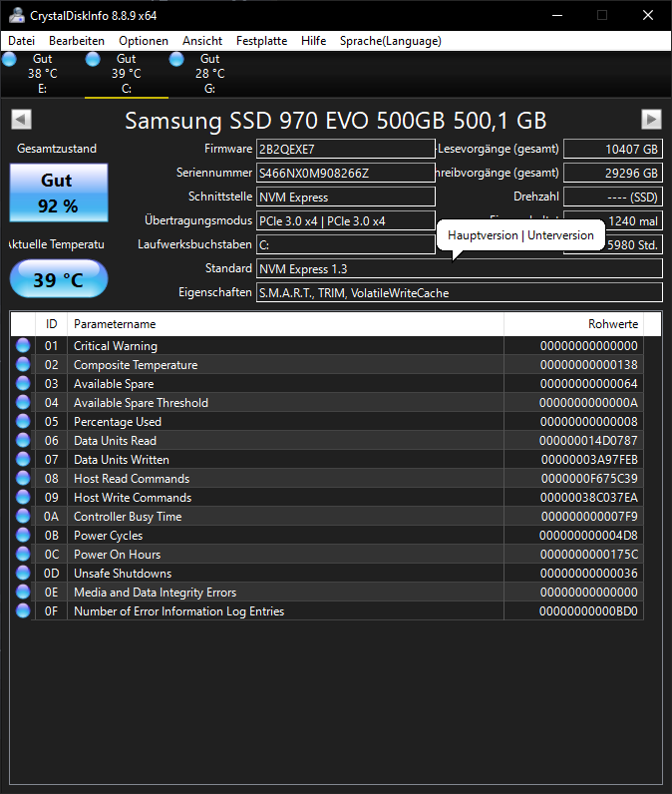Click the Eigenschaften field
The height and width of the screenshot is (794, 672).
(460, 292)
